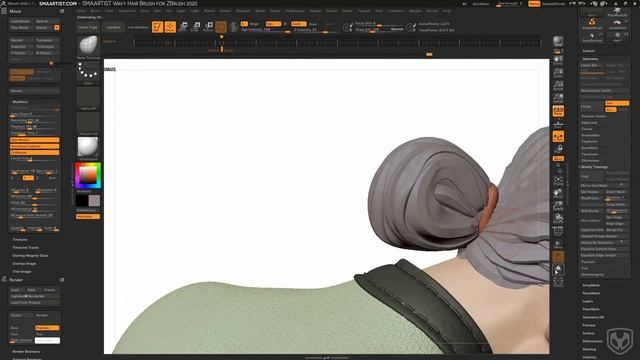The height and width of the screenshot is (360, 640).
Task: Click the BPR render icon
Action: [x=558, y=42]
